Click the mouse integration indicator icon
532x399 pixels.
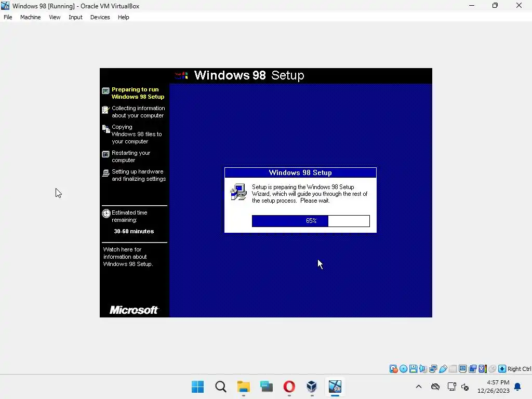(x=493, y=369)
